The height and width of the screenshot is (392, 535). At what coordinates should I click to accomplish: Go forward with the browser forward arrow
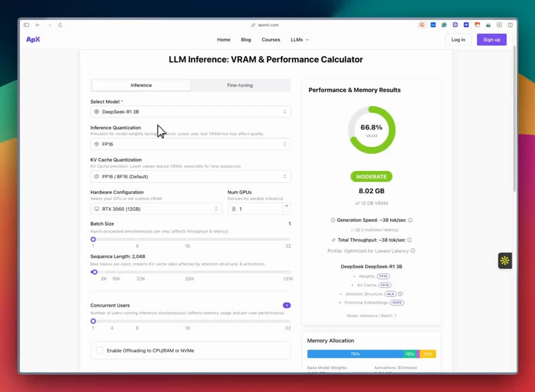49,25
